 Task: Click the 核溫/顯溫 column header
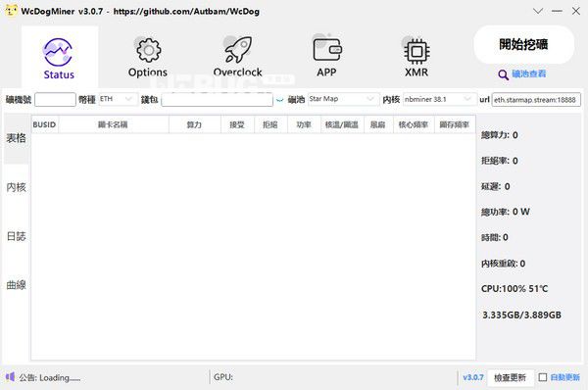[x=342, y=124]
